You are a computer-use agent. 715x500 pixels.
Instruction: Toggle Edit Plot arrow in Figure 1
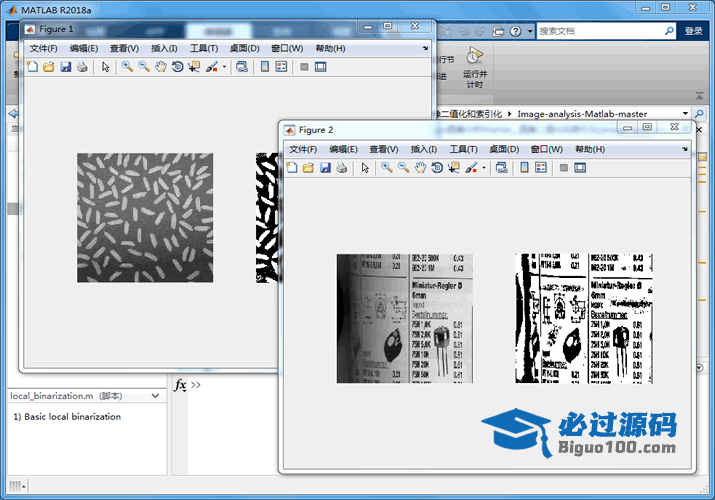[x=105, y=67]
